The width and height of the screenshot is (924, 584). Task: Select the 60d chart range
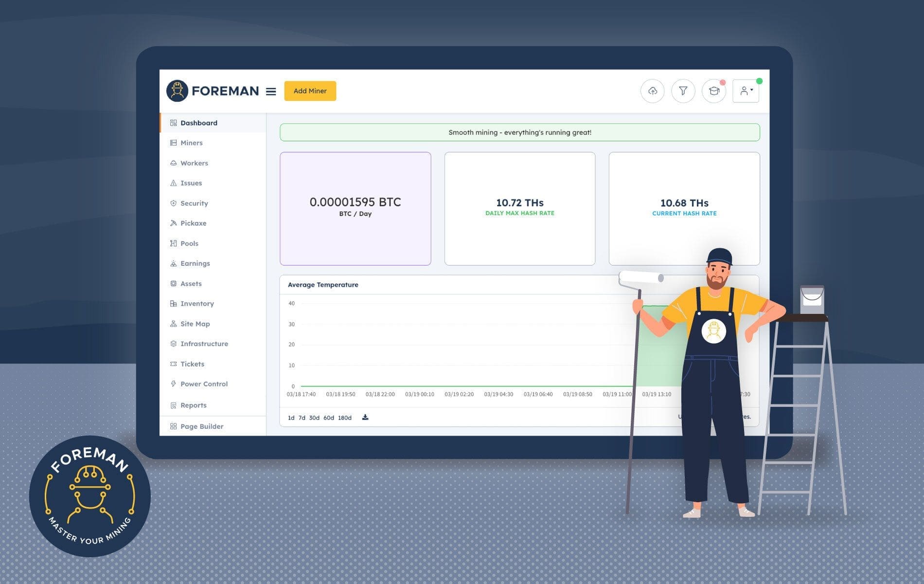click(329, 418)
